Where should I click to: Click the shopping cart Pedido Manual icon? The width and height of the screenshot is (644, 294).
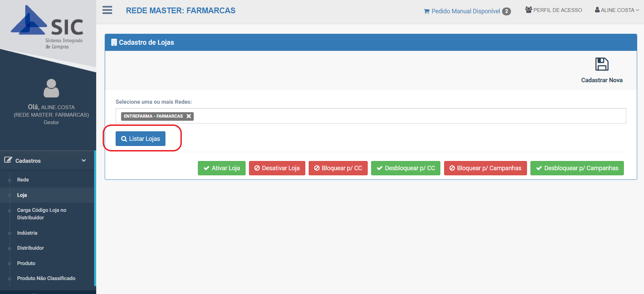click(426, 11)
